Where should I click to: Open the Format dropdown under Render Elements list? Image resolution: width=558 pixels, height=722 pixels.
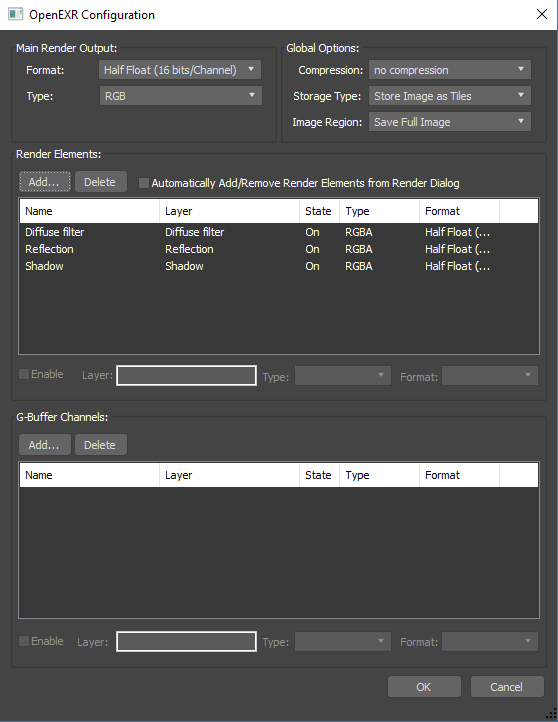pyautogui.click(x=490, y=375)
